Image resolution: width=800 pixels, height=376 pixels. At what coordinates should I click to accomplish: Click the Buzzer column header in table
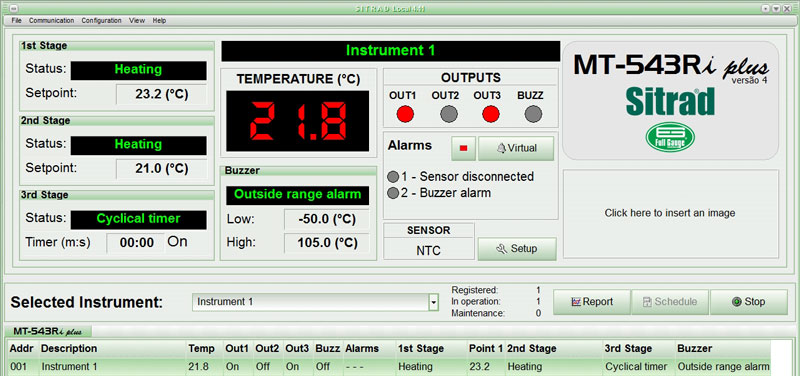point(722,348)
